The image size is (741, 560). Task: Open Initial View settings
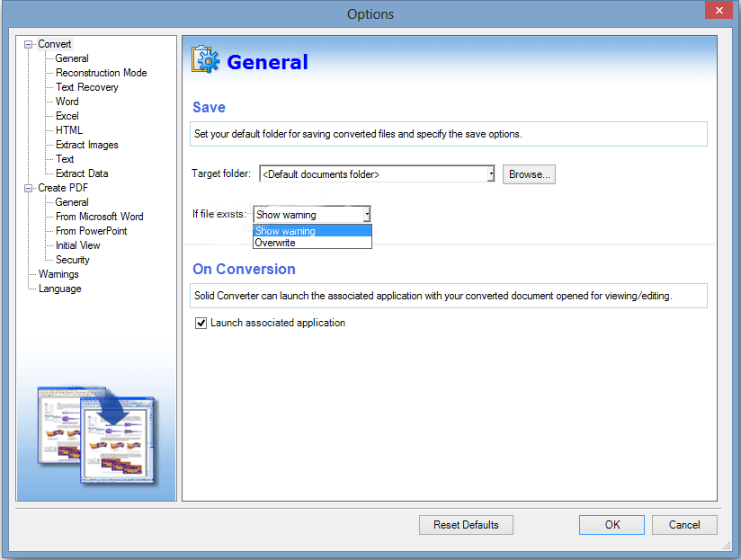[x=78, y=245]
